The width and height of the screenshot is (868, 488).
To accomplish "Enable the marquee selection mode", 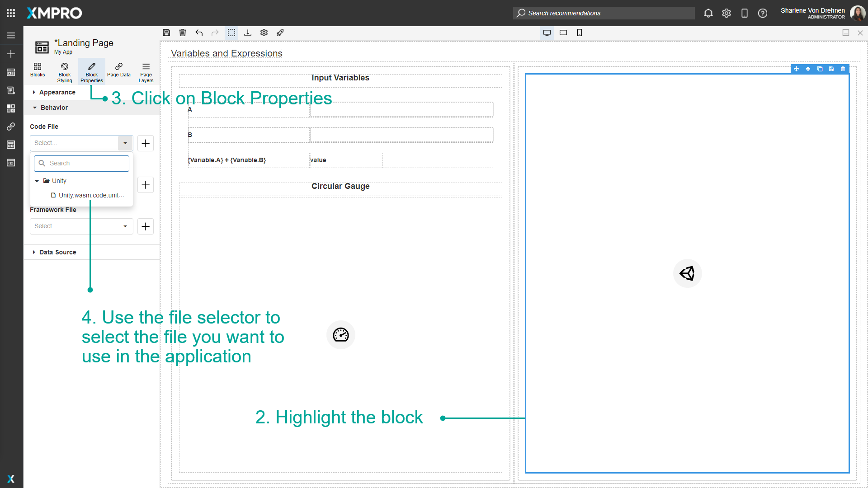I will click(231, 33).
